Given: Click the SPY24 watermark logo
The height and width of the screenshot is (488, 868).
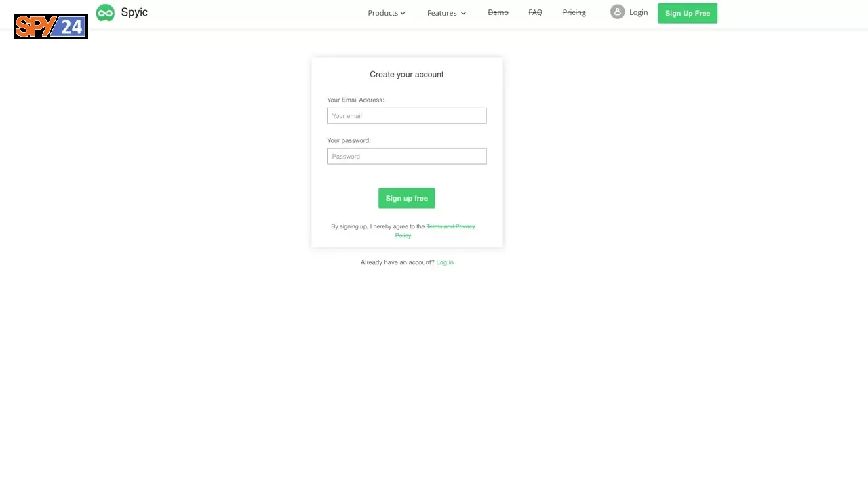Looking at the screenshot, I should 51,26.
